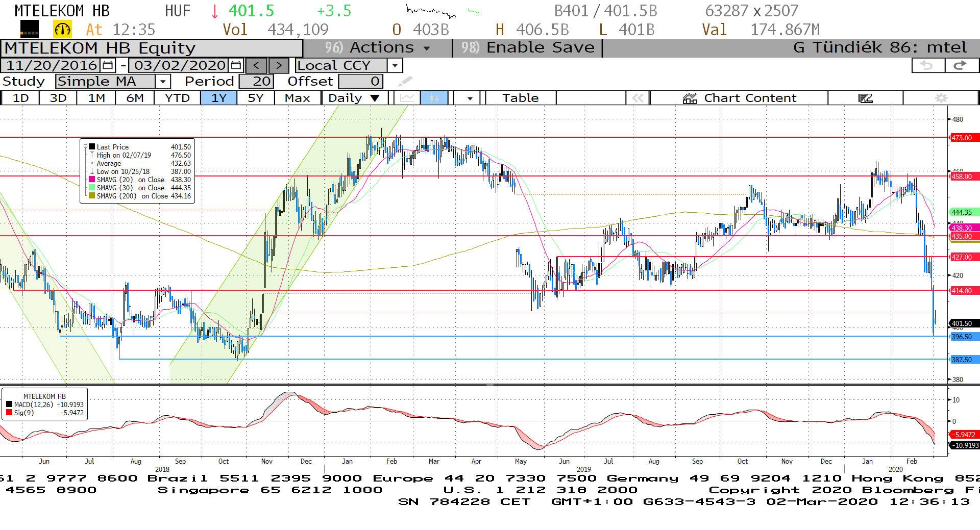Collapse the price legend box
Screen dimensions: 980x530
click(x=86, y=147)
